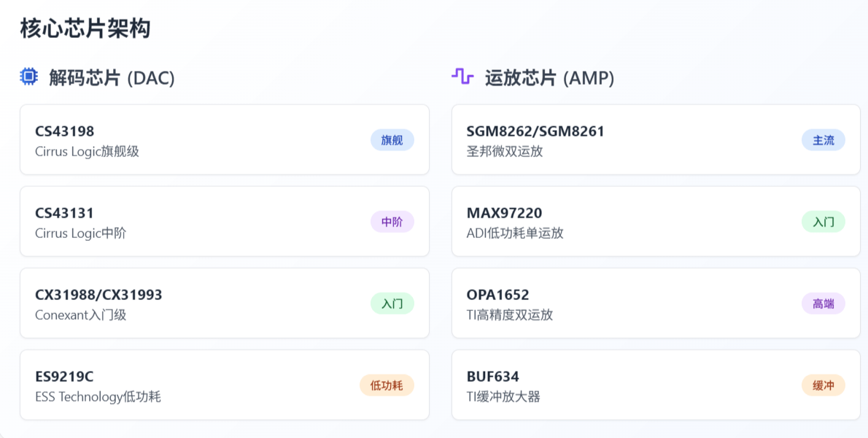Select the SGM8262/SGM8261 card

pyautogui.click(x=656, y=139)
